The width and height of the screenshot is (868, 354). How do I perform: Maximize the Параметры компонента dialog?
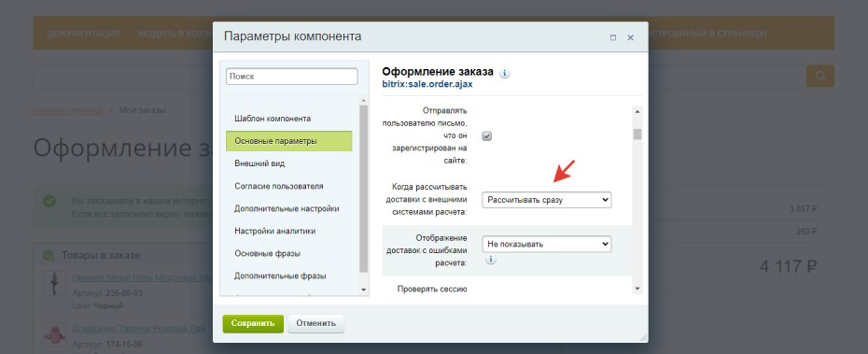613,37
